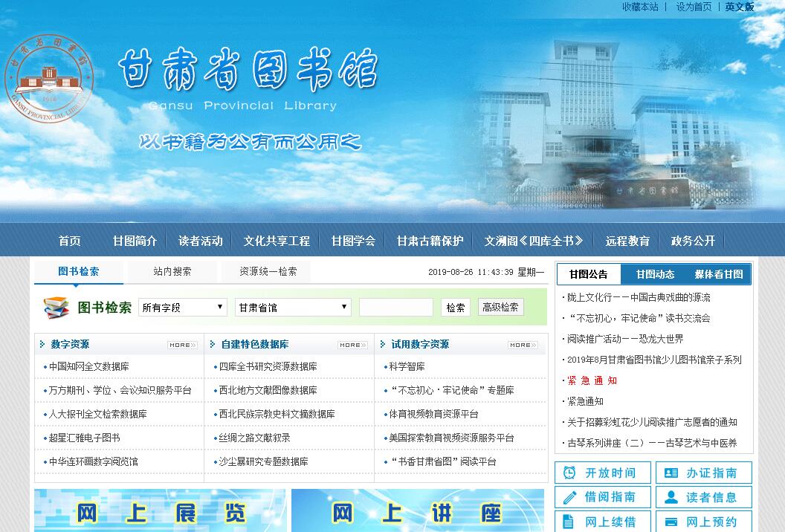Open 甘肃古籍保护 navigation item
This screenshot has width=785, height=532.
coord(430,241)
